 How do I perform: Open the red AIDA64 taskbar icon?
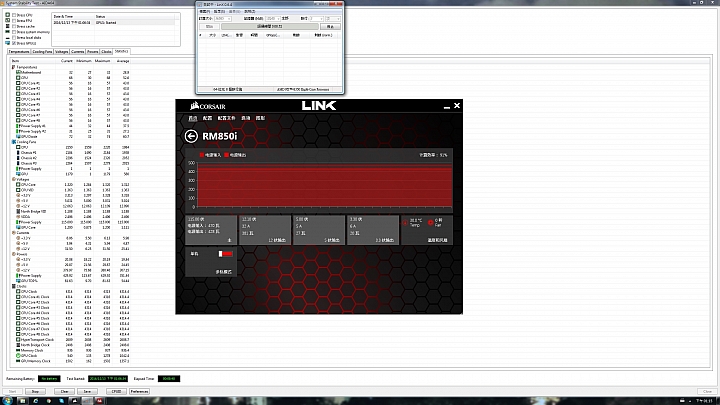click(x=99, y=401)
